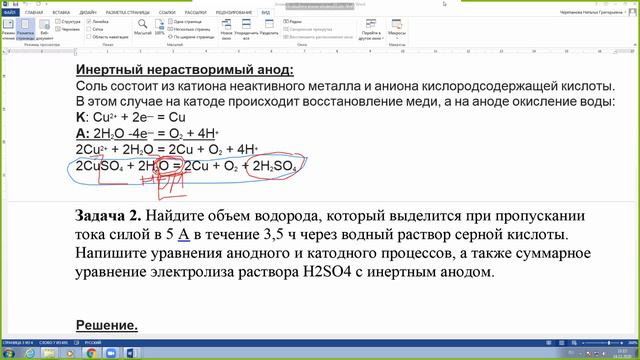Click the Undo icon in quick access toolbar
The image size is (640, 360).
click(25, 4)
